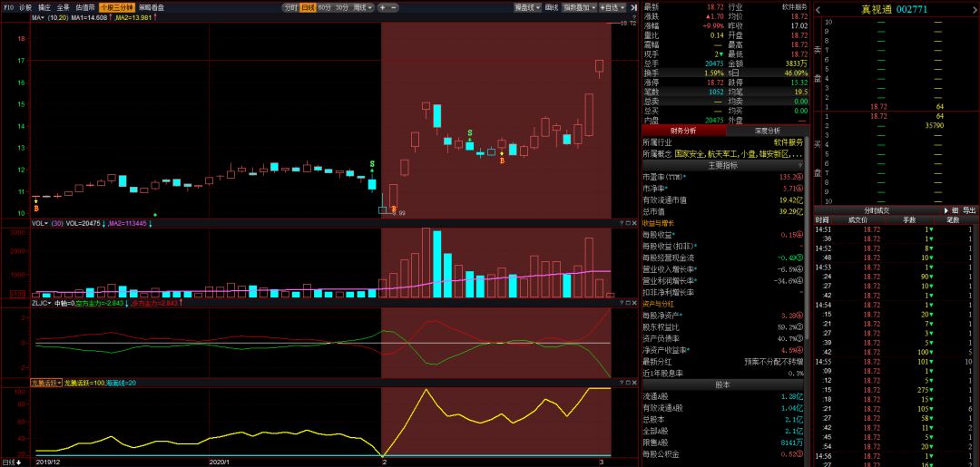This screenshot has height=467, width=980.
Task: Zoom in chart with plus button
Action: click(383, 7)
